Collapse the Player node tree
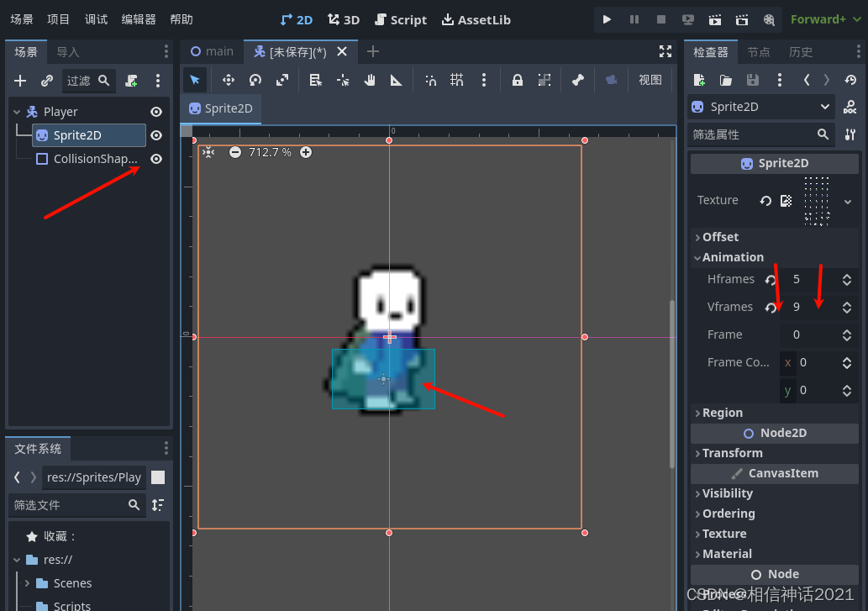Image resolution: width=868 pixels, height=611 pixels. [x=17, y=112]
